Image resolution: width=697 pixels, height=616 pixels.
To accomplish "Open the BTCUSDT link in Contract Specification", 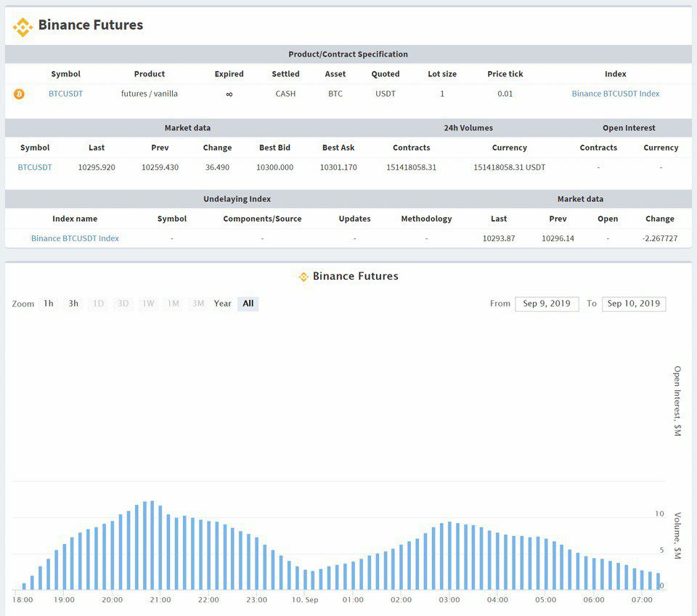I will coord(66,94).
